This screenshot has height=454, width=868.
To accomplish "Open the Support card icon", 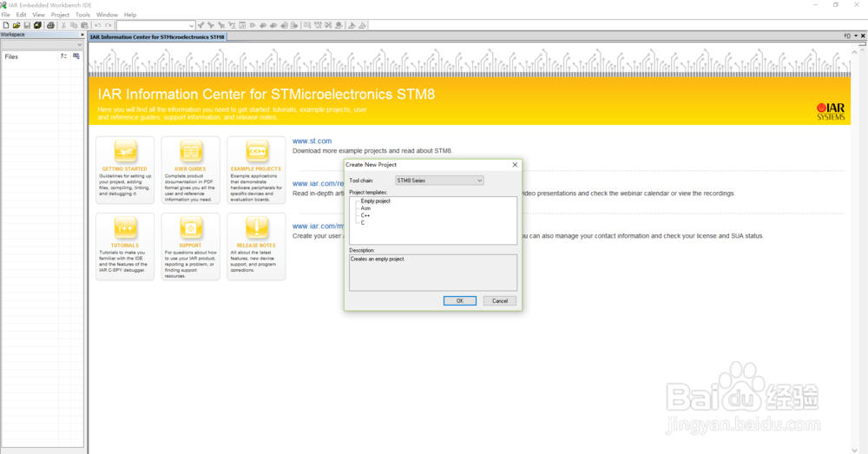I will click(x=190, y=227).
